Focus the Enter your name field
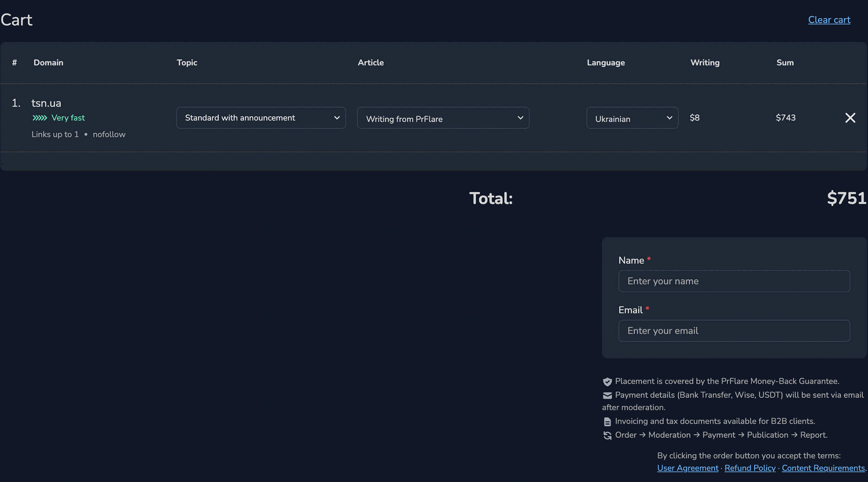 [734, 281]
